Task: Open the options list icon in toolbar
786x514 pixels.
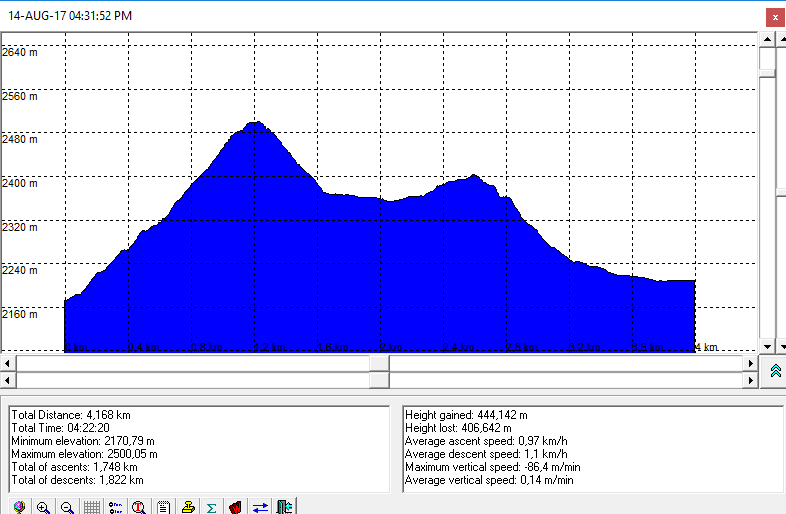Action: point(115,507)
